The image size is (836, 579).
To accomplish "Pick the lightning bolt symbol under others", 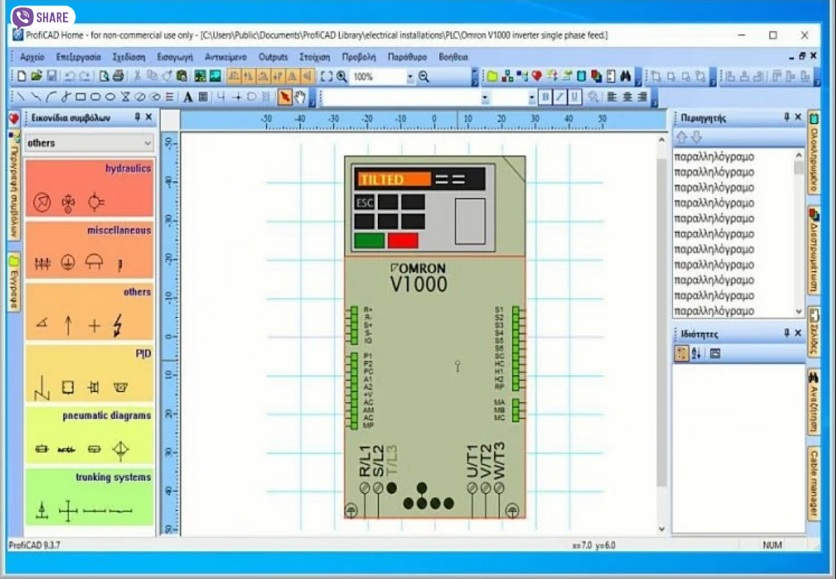I will point(119,325).
